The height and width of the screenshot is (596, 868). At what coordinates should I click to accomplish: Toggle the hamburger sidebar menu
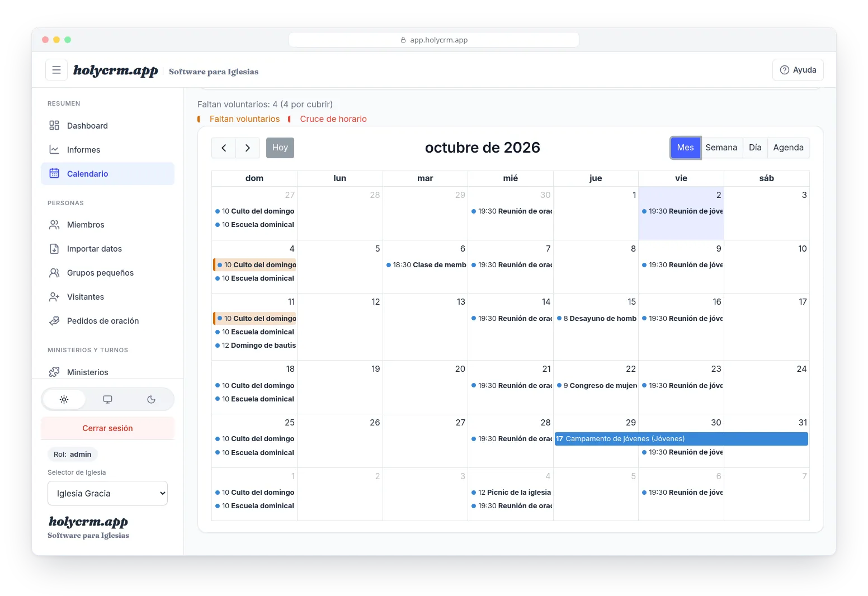(x=56, y=70)
